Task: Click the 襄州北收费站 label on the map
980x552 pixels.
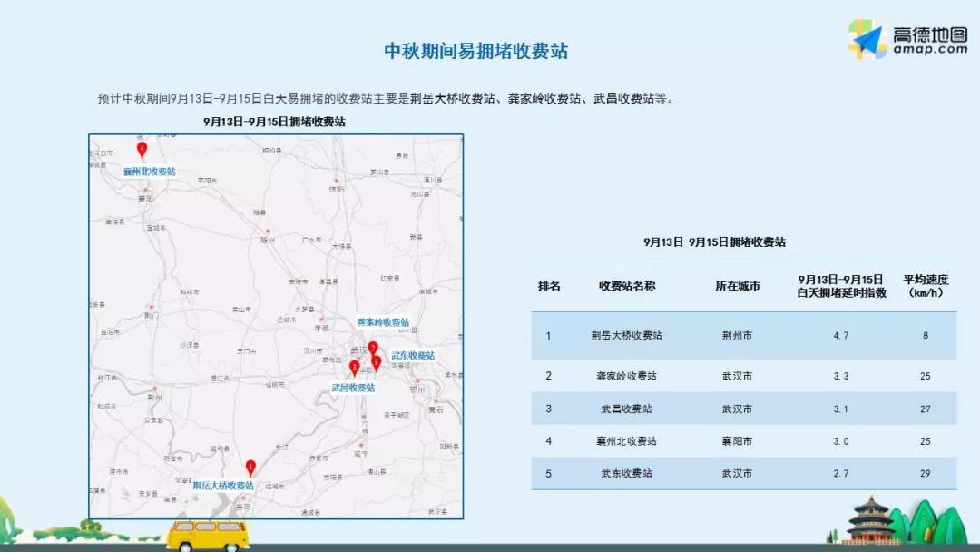Action: 150,171
